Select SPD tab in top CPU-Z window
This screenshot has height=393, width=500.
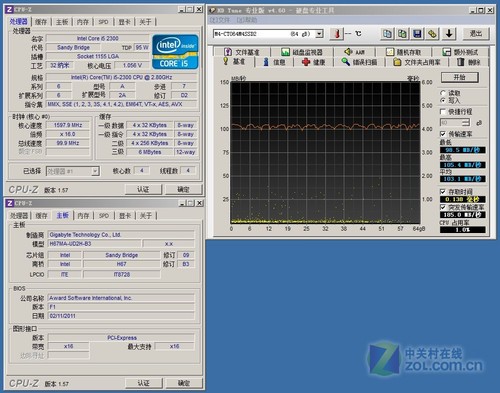tap(103, 22)
